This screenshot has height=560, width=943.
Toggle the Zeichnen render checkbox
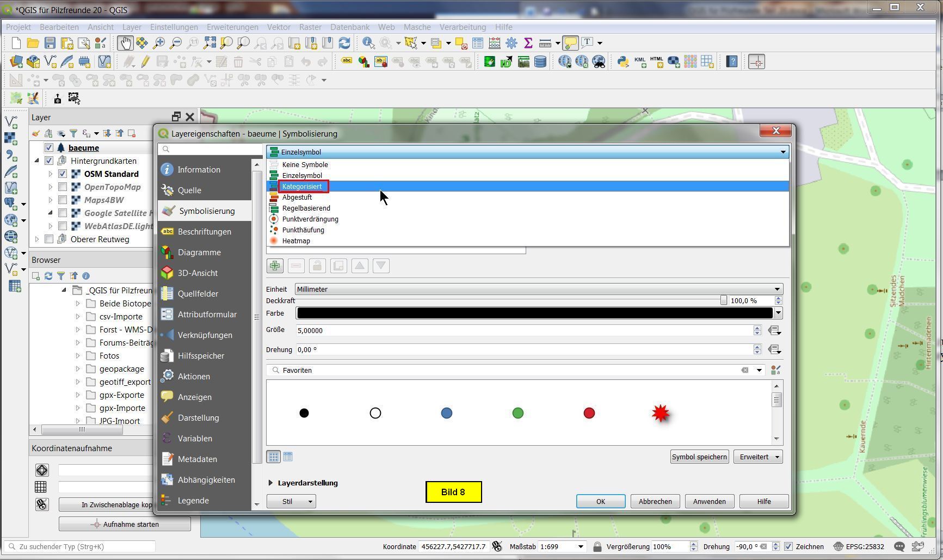tap(788, 547)
